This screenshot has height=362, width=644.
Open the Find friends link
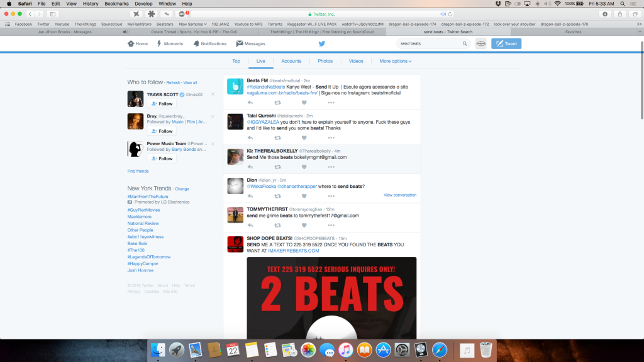[138, 171]
